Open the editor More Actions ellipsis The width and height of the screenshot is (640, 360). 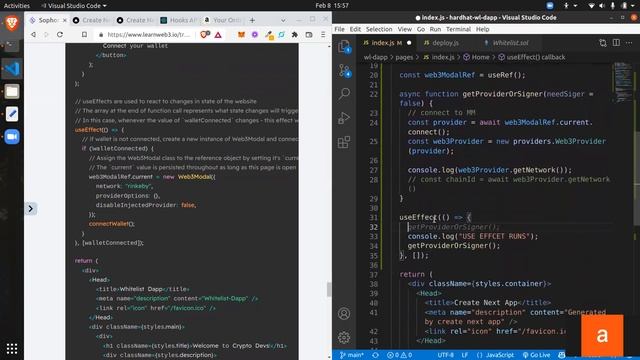(629, 43)
